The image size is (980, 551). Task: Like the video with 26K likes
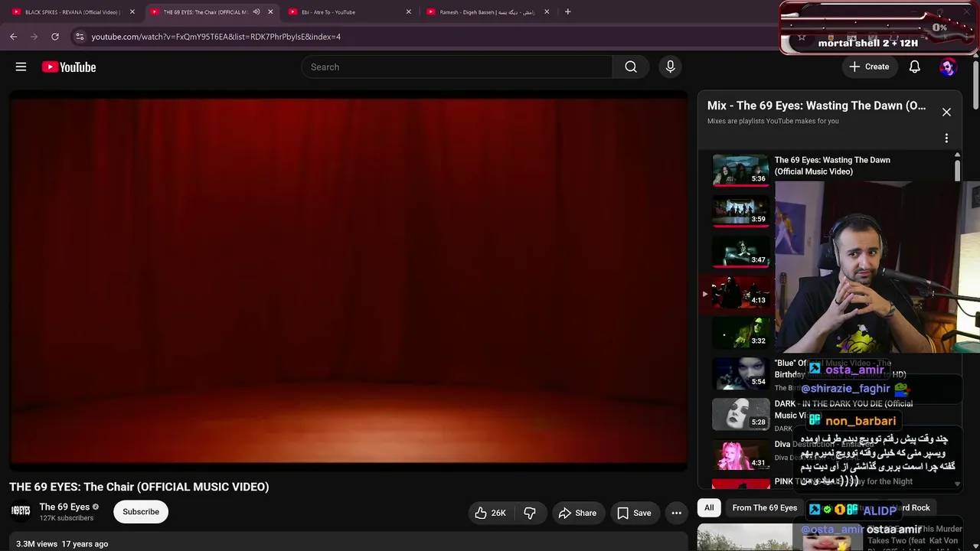[490, 513]
